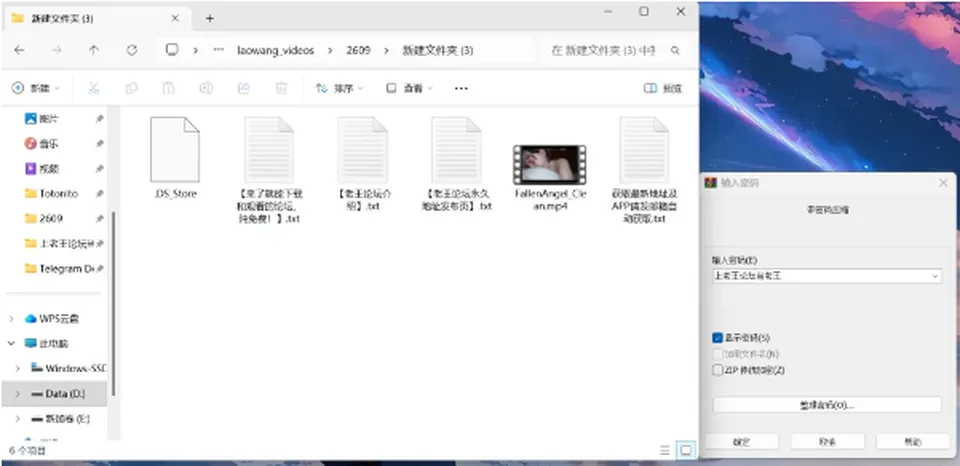Click Help (帮助) in the password dialog
960x466 pixels.
(913, 442)
